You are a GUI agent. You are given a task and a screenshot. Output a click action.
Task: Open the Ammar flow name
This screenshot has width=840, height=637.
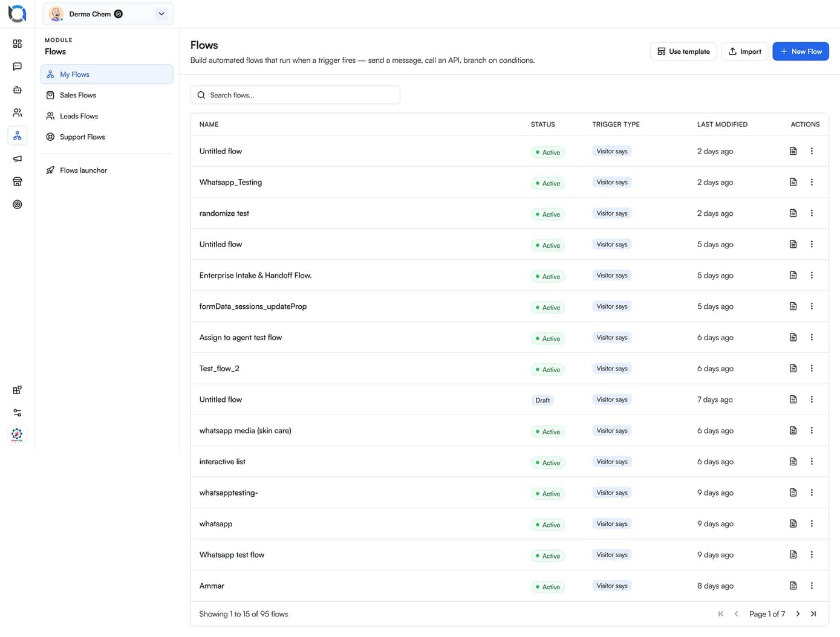212,586
